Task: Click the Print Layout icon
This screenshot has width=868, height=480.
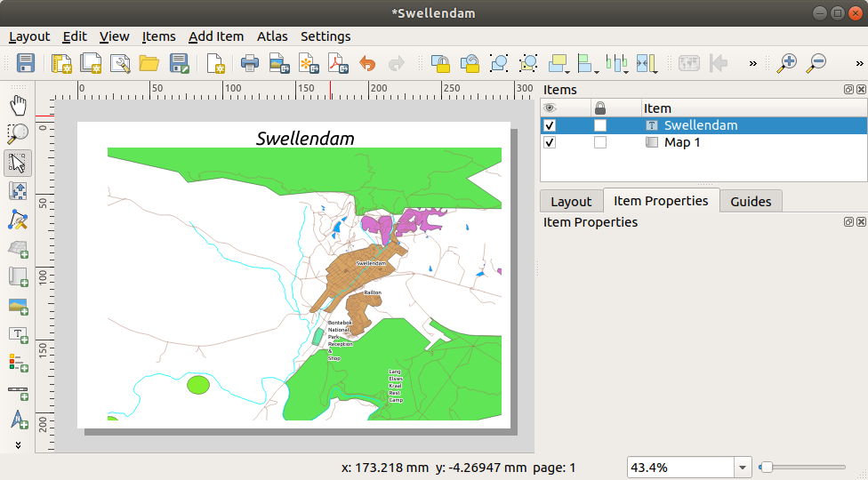Action: click(250, 63)
